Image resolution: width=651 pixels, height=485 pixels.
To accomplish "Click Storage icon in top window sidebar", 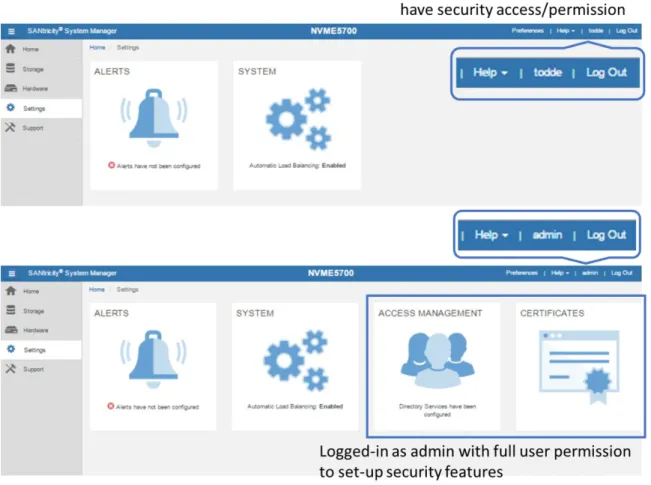I will [x=10, y=69].
